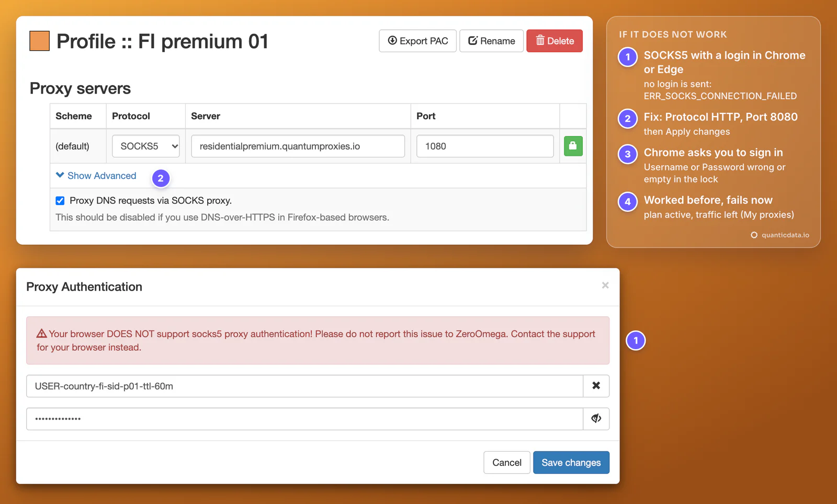Click the password input field
837x504 pixels.
click(x=305, y=419)
